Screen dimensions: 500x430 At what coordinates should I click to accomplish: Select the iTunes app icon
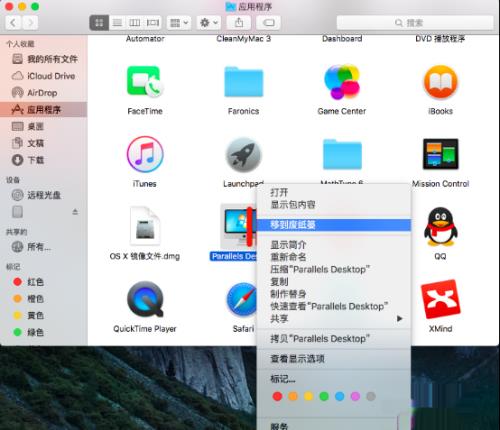[145, 154]
